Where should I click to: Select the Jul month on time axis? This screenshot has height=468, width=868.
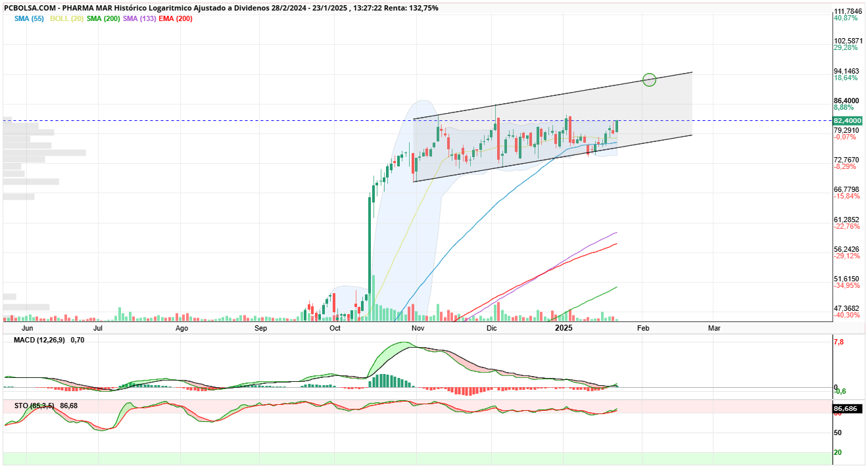(98, 327)
